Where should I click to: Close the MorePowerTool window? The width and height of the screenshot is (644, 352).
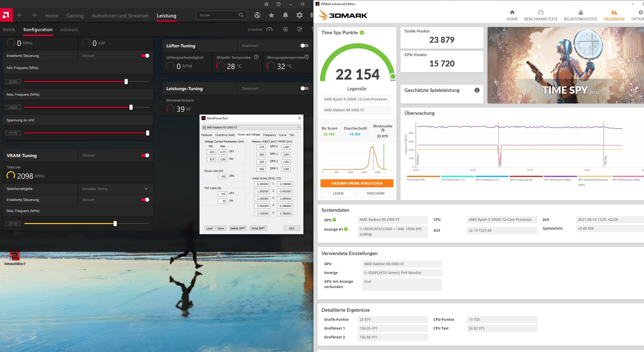coord(299,118)
